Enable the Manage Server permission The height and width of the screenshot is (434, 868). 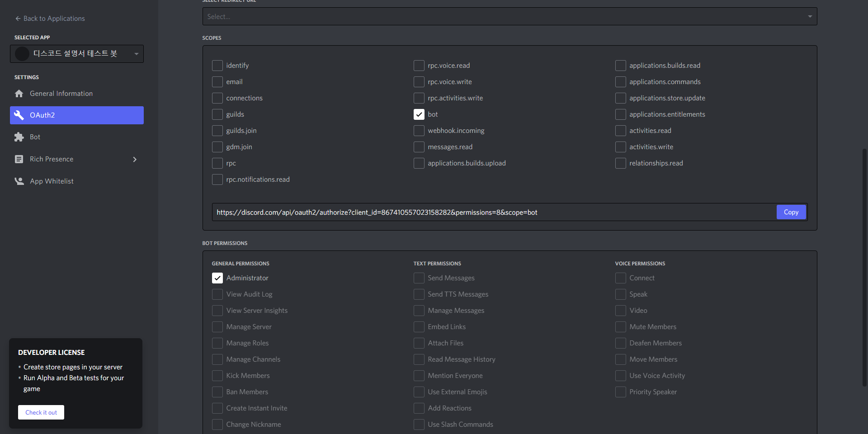tap(217, 327)
